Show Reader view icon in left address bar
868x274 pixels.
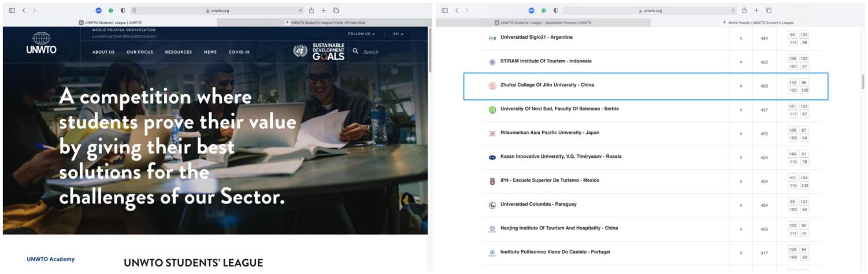134,10
